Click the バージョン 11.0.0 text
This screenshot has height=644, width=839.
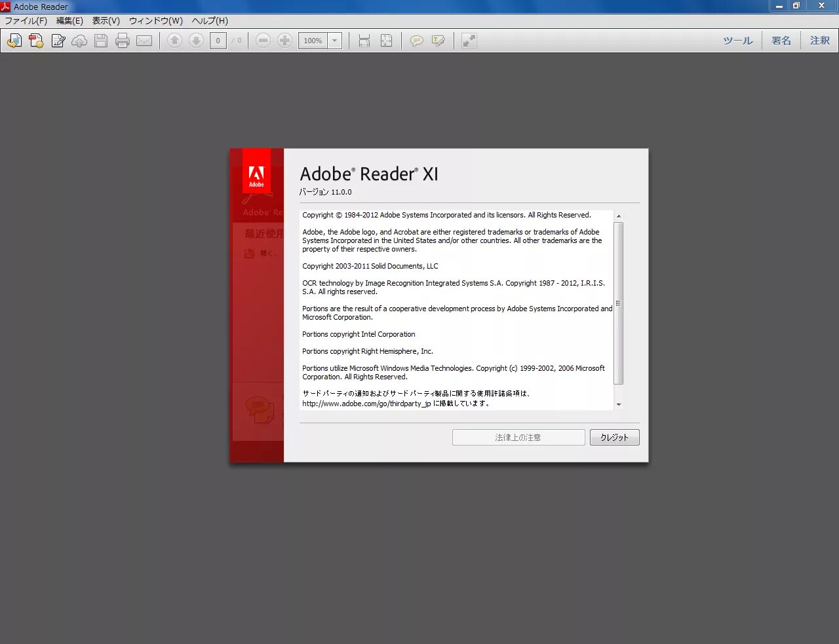point(326,192)
